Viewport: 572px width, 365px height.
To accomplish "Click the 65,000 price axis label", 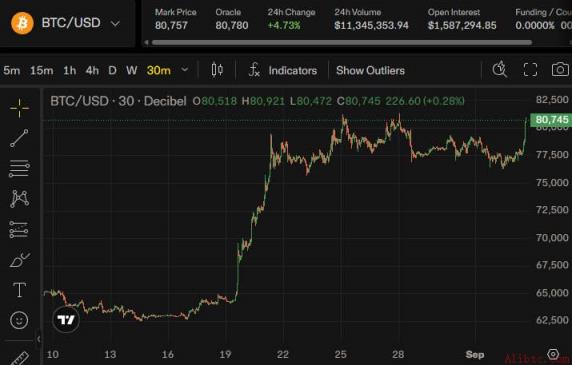I will point(552,293).
